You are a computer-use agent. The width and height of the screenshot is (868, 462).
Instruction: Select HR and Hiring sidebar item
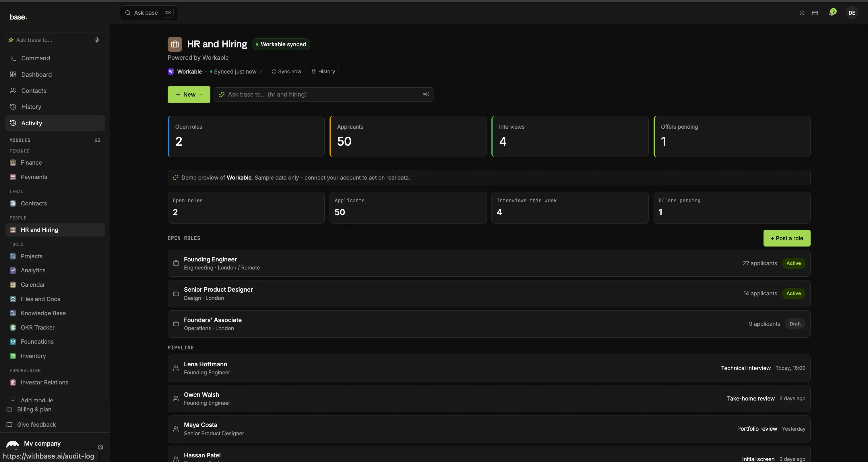click(55, 230)
